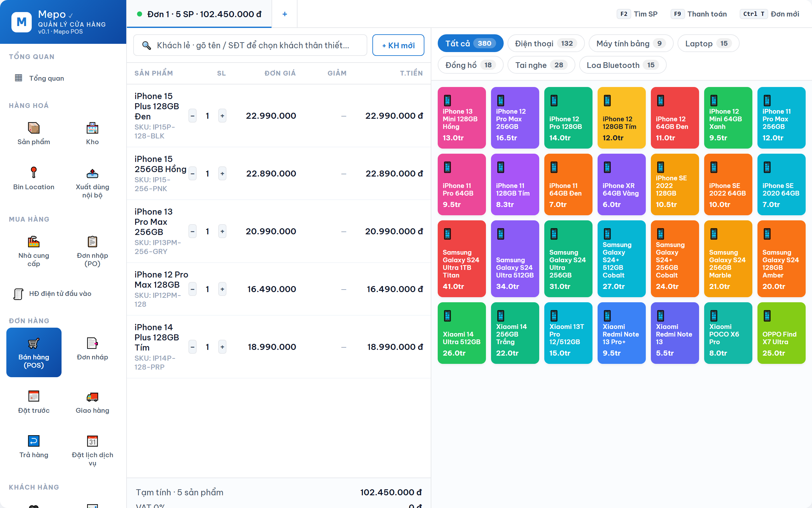Click Ctrl T Đơn mới button

[770, 14]
